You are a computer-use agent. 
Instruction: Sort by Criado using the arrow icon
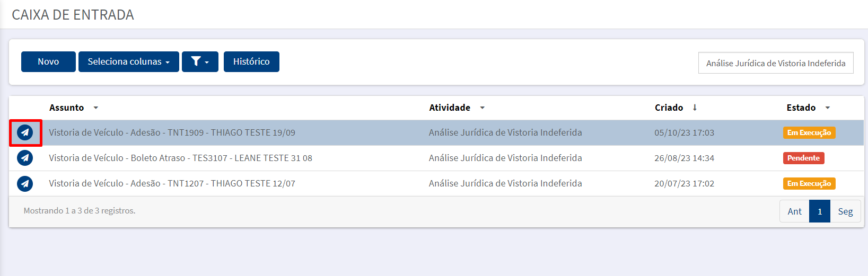click(x=695, y=108)
